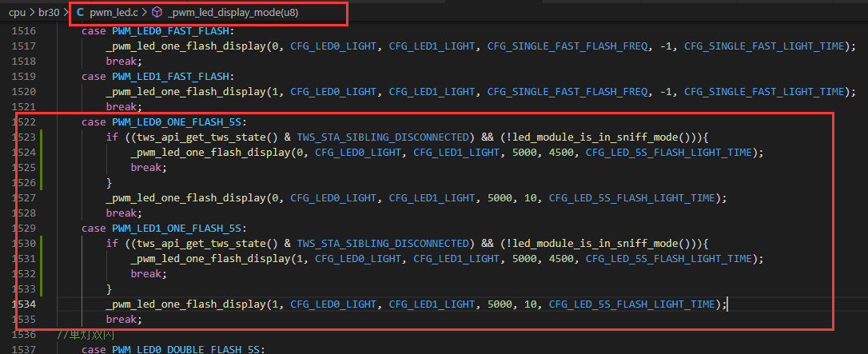The width and height of the screenshot is (868, 354).
Task: Select line number 1521 in gutter
Action: (23, 107)
